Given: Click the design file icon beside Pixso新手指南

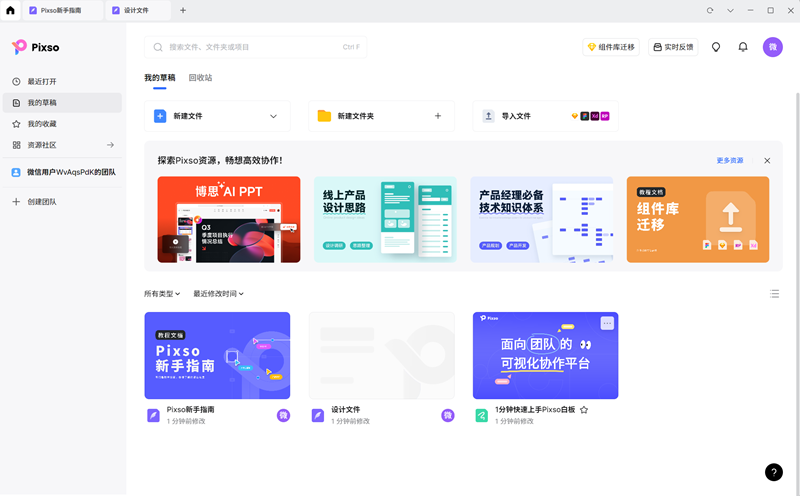Looking at the screenshot, I should pos(154,415).
